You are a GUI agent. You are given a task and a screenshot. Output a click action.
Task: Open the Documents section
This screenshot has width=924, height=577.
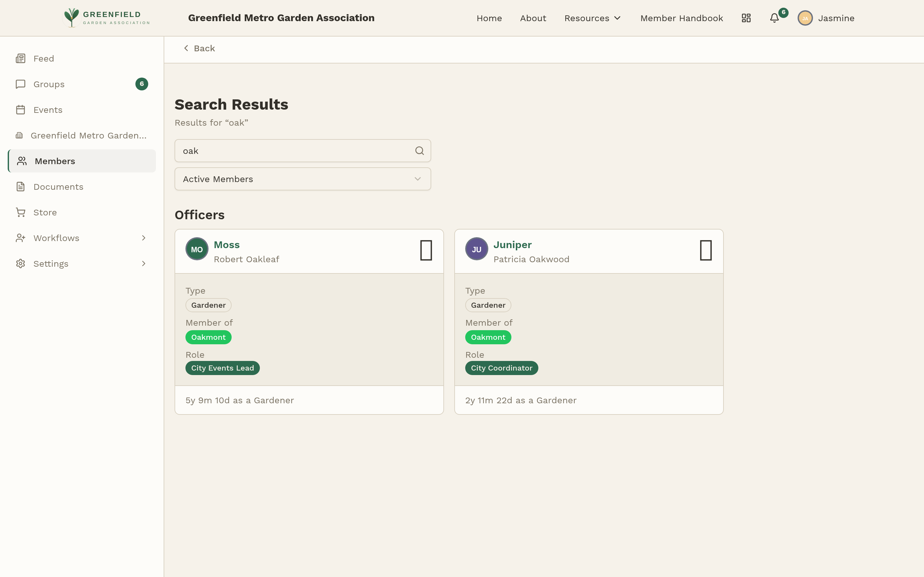[58, 187]
